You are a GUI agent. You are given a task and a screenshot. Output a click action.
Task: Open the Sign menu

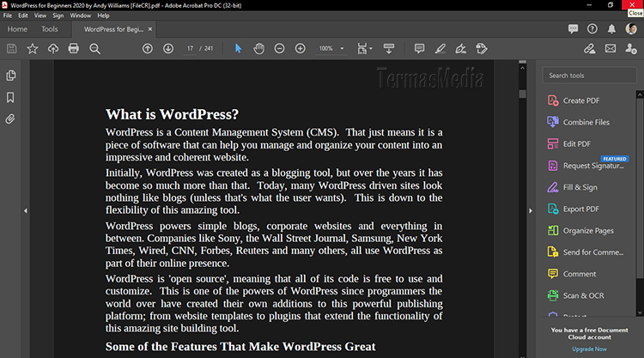58,15
